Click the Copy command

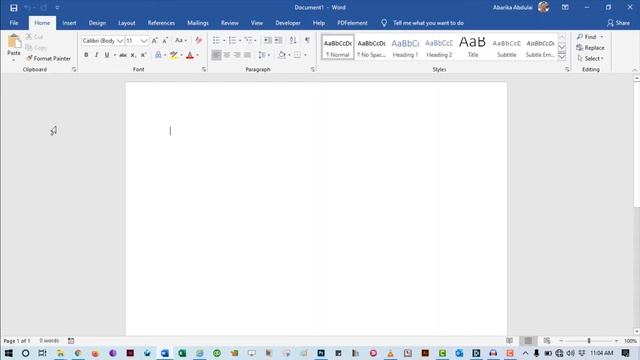click(x=36, y=48)
